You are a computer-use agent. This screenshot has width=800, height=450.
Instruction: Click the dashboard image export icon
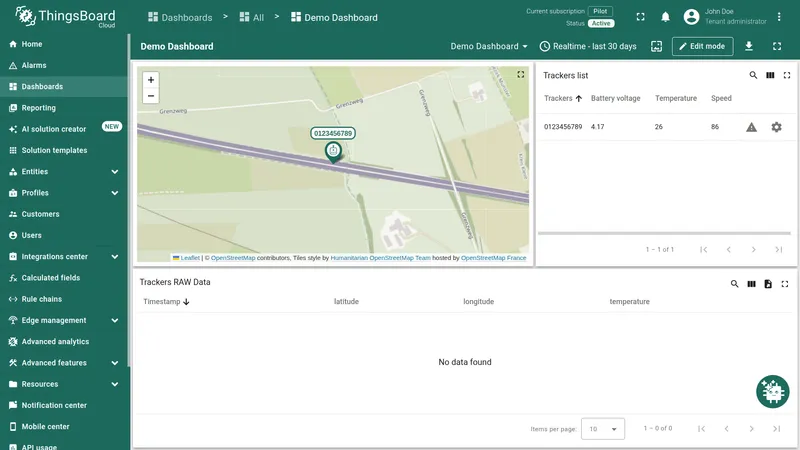[657, 46]
